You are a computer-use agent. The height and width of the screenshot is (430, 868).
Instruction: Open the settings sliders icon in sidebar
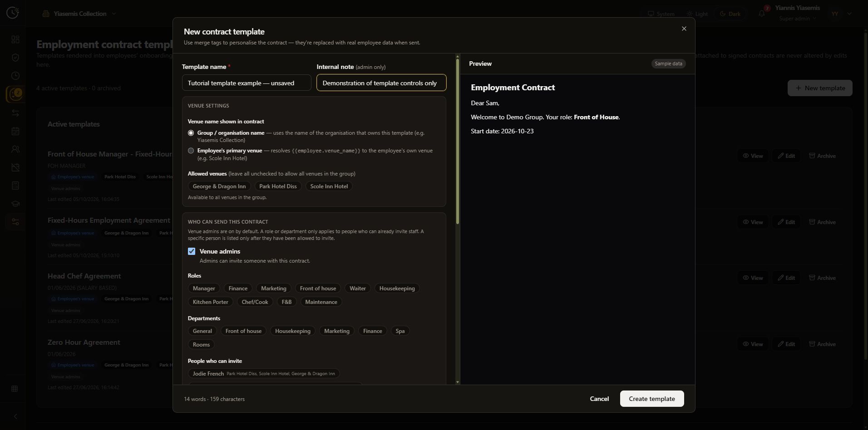(15, 222)
